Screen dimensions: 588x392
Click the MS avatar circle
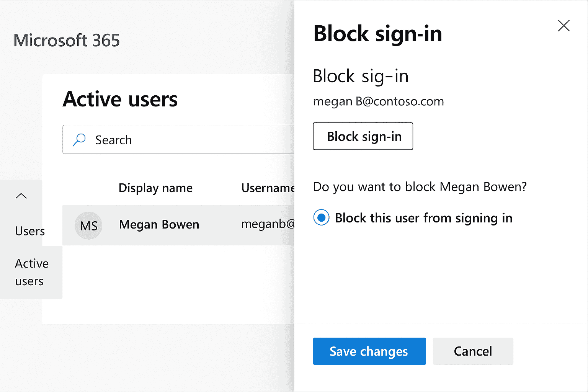pos(88,225)
